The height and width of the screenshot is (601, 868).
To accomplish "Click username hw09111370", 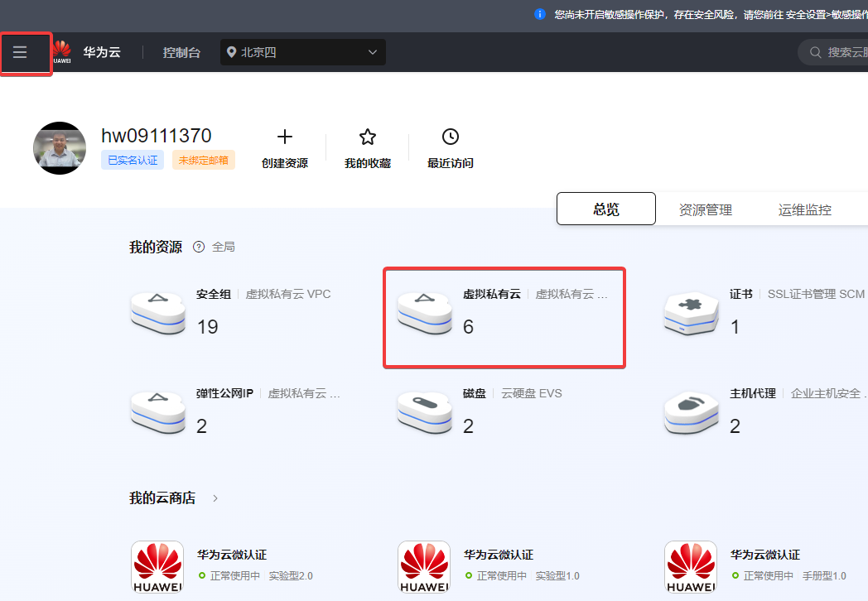I will (156, 136).
